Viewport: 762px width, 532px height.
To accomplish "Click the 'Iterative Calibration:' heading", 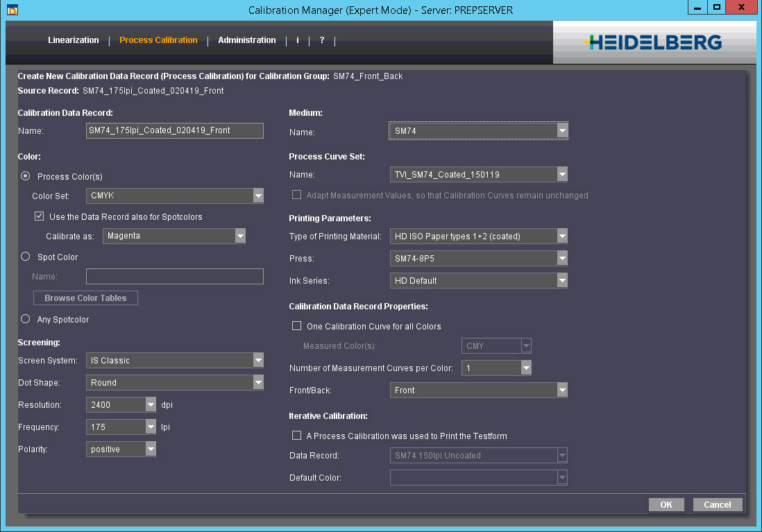I will click(328, 416).
